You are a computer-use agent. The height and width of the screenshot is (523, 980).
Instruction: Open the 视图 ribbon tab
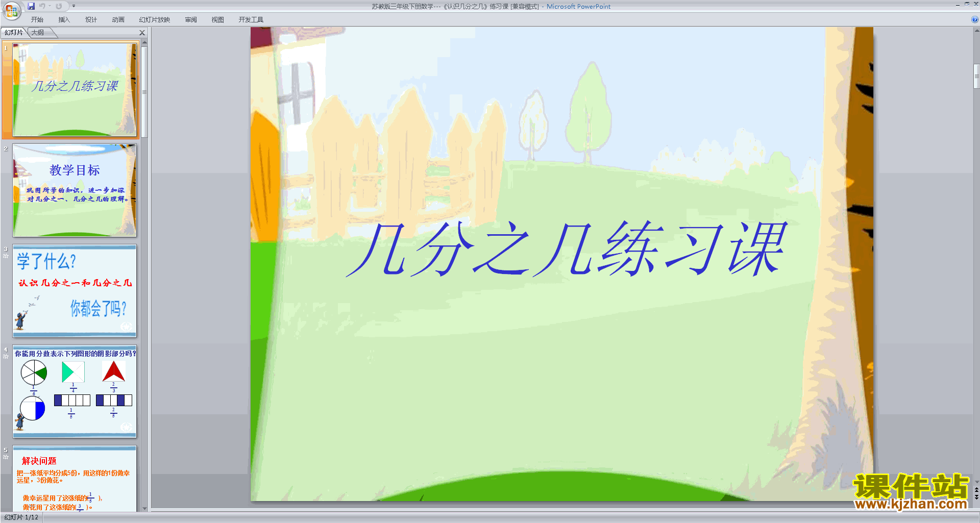218,20
